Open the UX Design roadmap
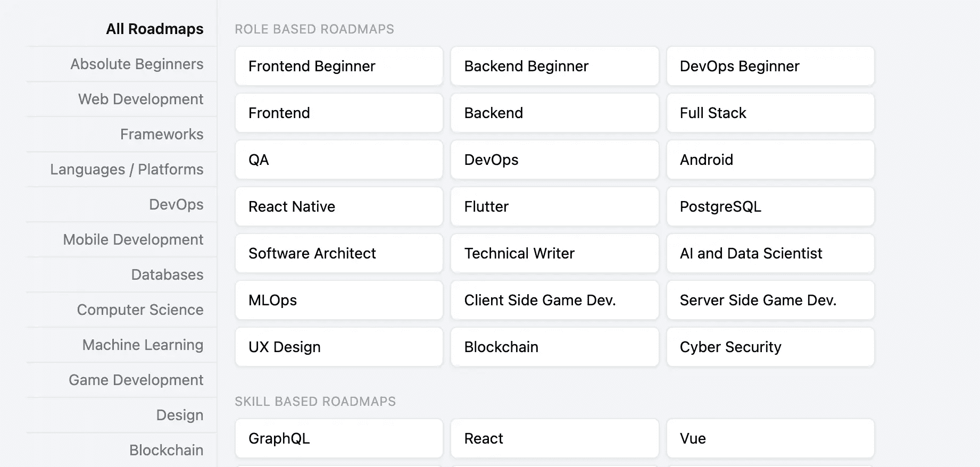The width and height of the screenshot is (980, 467). [x=339, y=347]
